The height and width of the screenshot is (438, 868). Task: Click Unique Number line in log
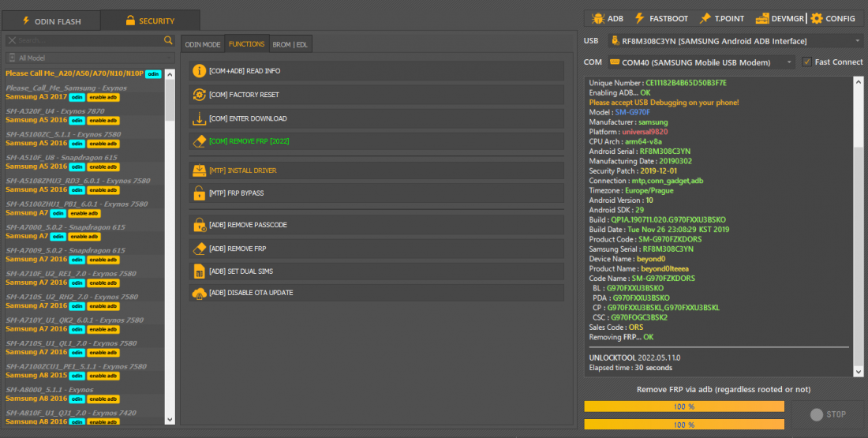[x=657, y=83]
